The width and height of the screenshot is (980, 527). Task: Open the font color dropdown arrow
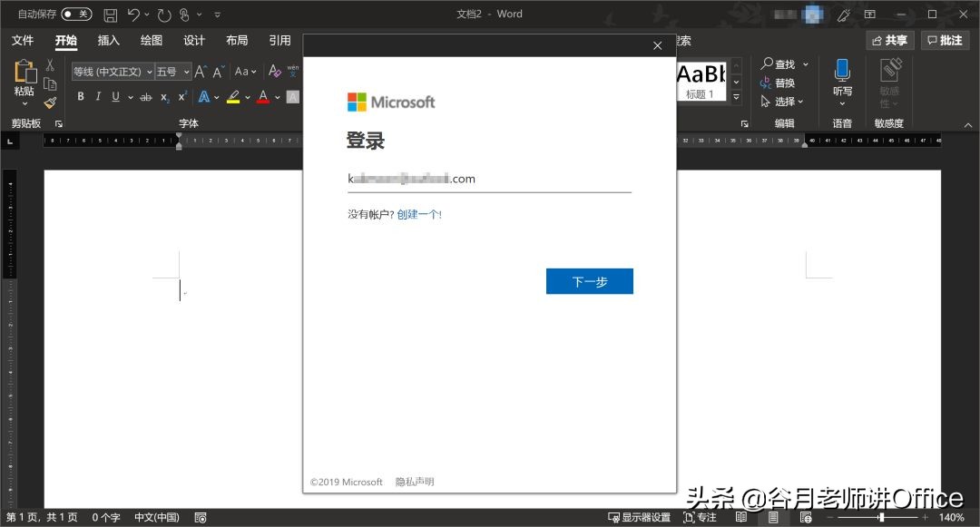(278, 97)
